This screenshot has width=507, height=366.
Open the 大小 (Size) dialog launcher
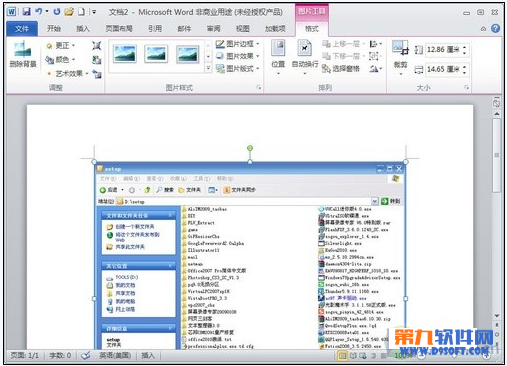(466, 87)
